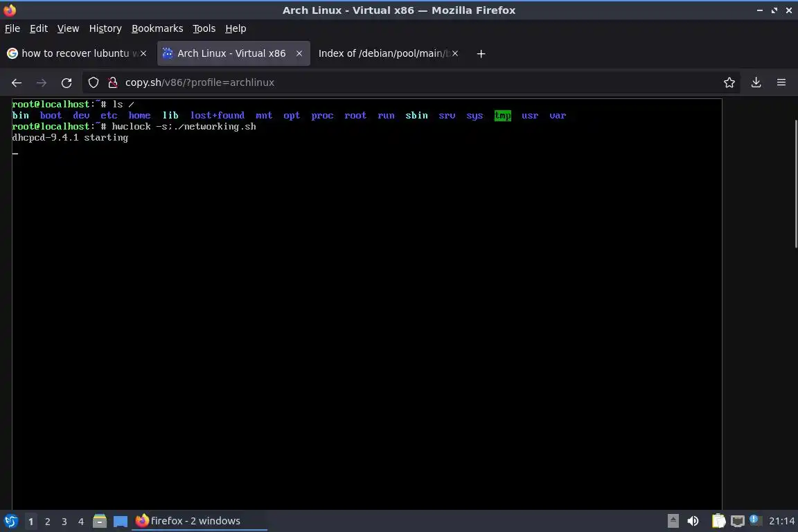Go back to previous page

click(x=17, y=82)
